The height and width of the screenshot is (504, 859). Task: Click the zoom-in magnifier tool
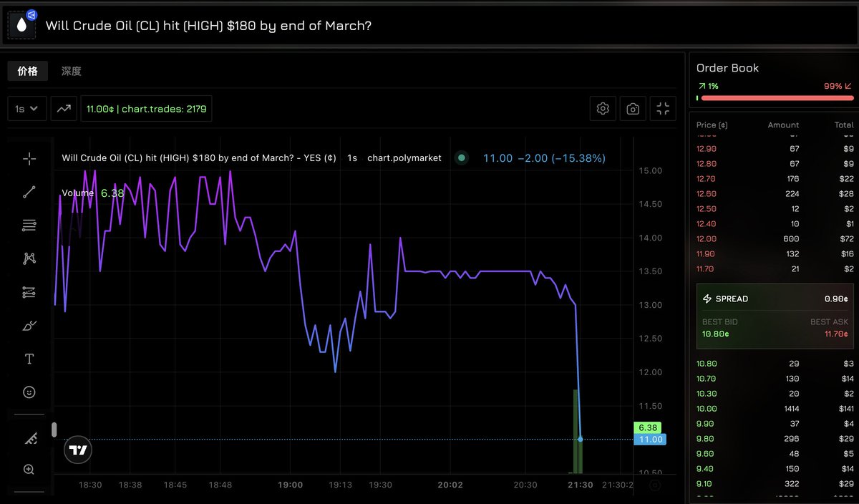pyautogui.click(x=29, y=469)
